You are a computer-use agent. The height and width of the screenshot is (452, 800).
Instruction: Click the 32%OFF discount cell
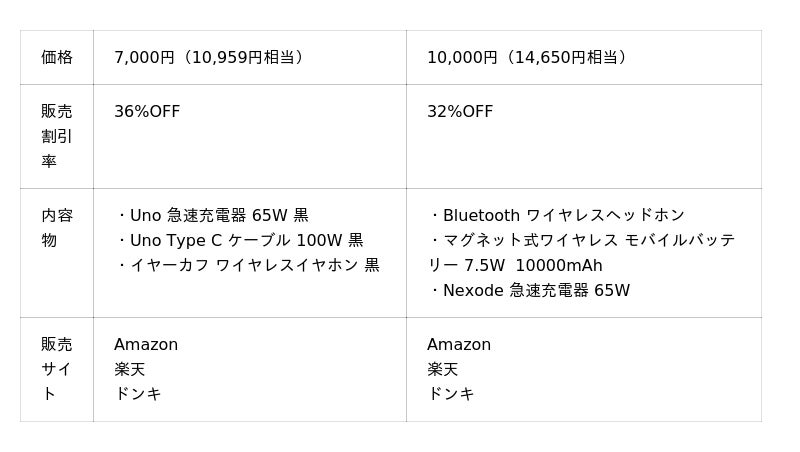pos(460,111)
